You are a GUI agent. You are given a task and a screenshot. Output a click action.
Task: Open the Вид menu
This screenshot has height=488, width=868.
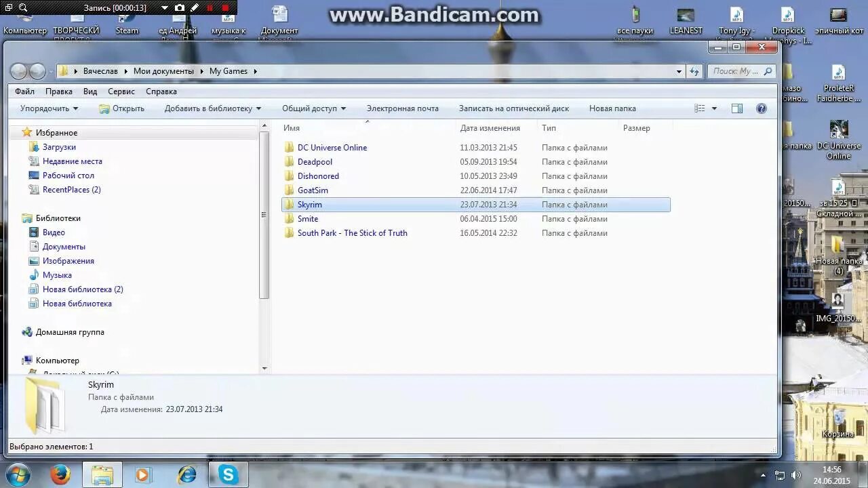[90, 91]
